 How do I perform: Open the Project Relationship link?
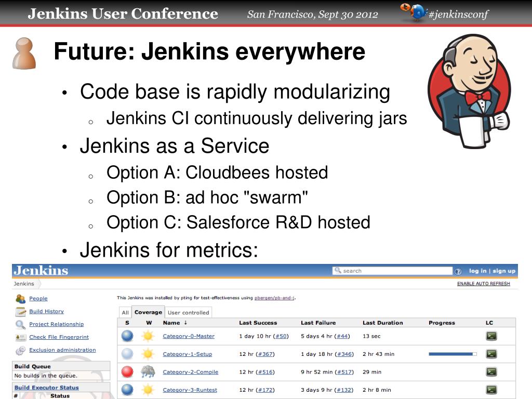(x=56, y=324)
